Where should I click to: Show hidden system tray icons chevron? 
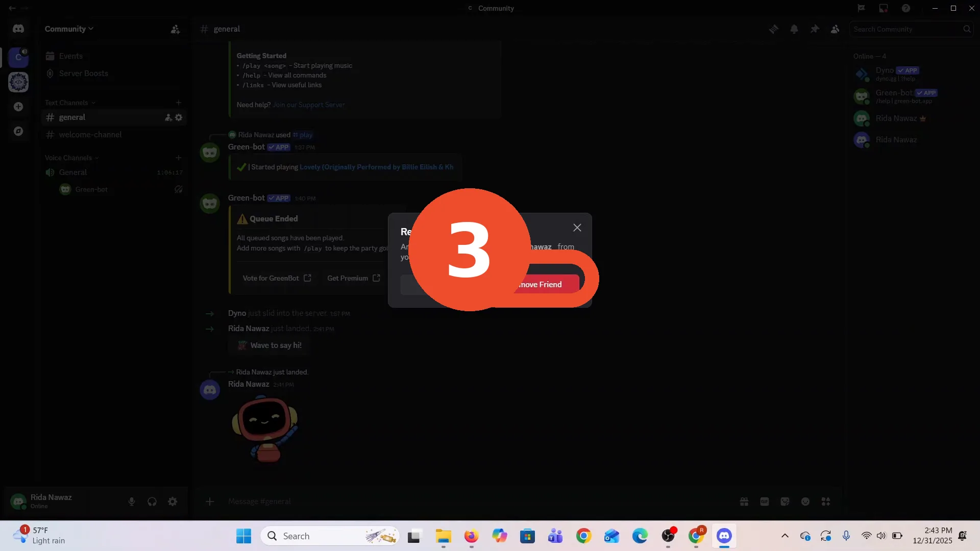tap(785, 536)
